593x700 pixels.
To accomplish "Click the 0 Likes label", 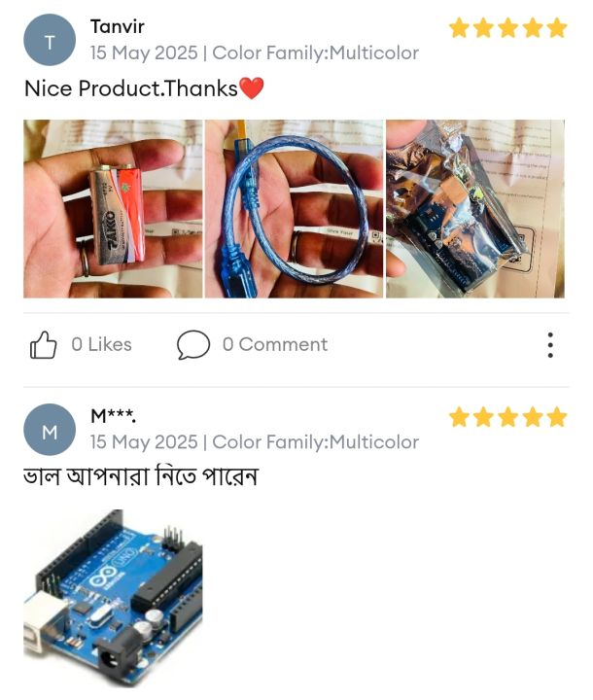I will pos(101,344).
